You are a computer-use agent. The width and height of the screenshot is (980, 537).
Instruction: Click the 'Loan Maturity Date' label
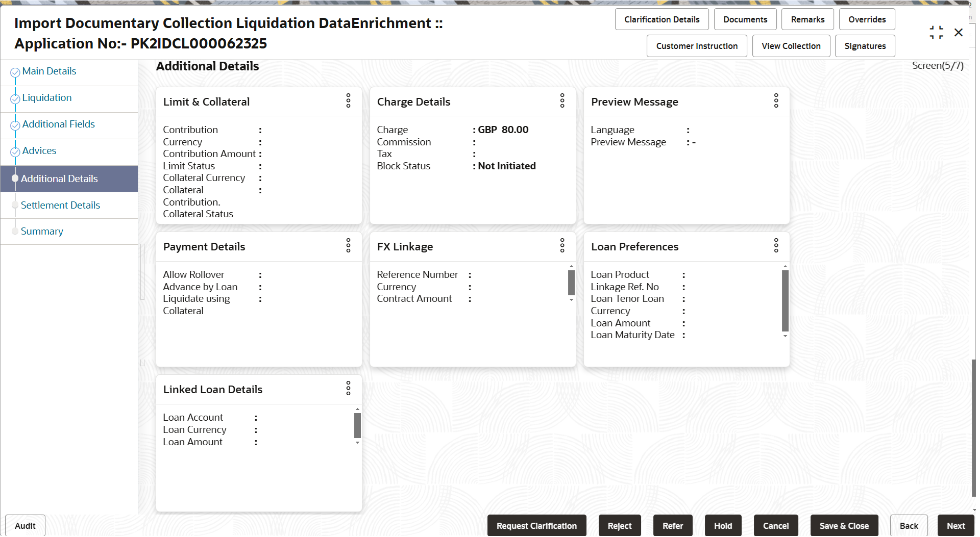pos(632,335)
